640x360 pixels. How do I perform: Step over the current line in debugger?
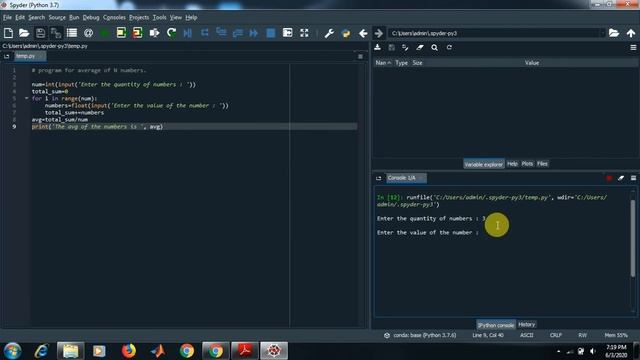[204, 33]
